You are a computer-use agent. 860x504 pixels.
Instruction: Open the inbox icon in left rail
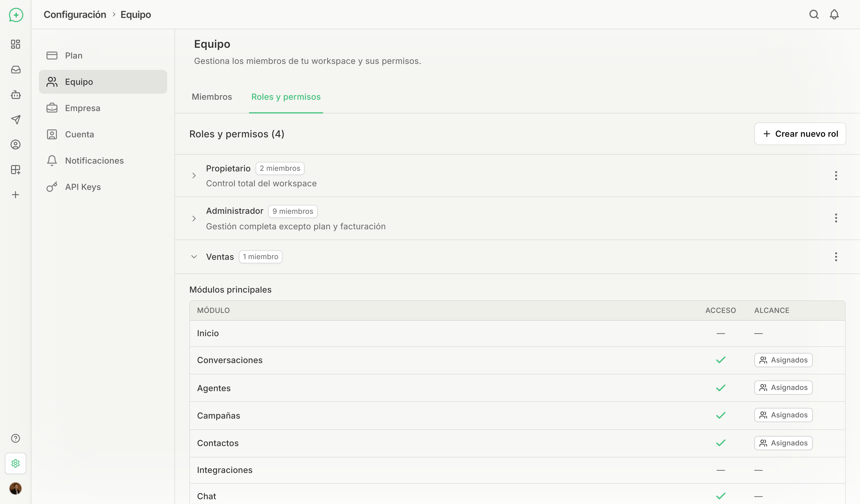(x=15, y=70)
